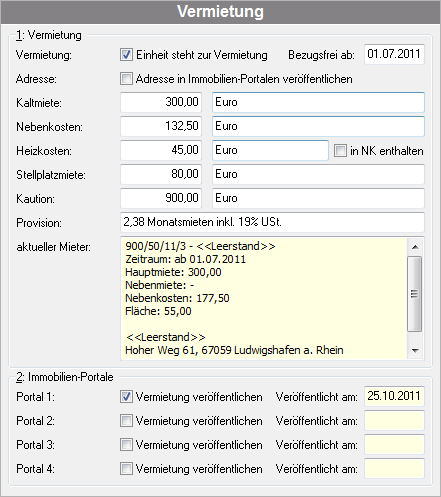Uncheck 'Einheit steht zur Vermietung' checkbox
The height and width of the screenshot is (497, 441).
(x=126, y=55)
